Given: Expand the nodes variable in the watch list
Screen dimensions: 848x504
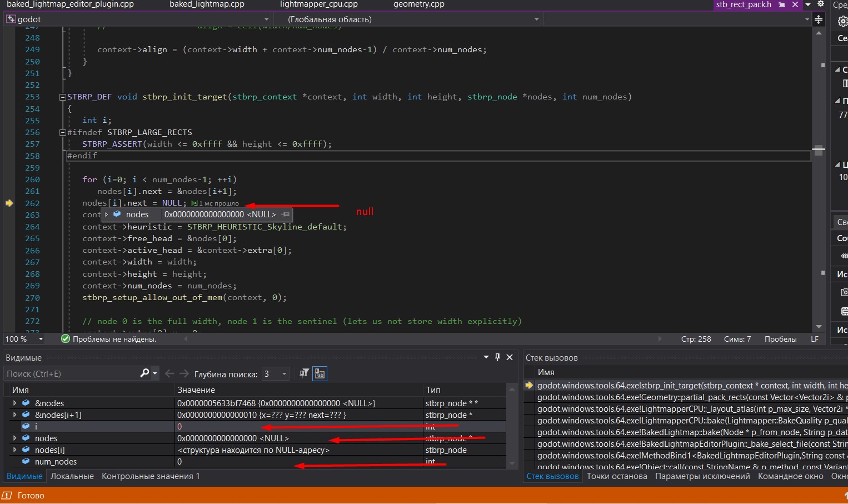Looking at the screenshot, I should [x=15, y=438].
